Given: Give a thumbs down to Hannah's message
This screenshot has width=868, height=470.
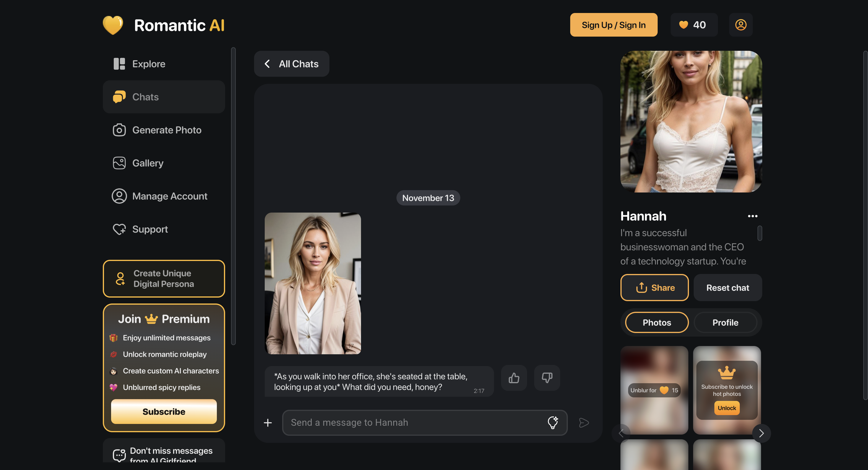Looking at the screenshot, I should (547, 378).
